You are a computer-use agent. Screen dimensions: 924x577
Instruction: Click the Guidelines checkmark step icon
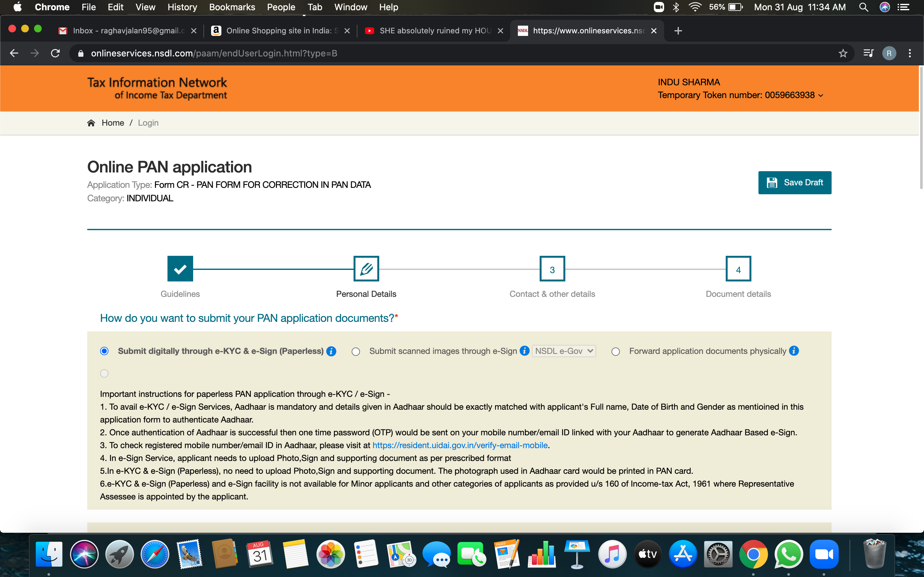(x=180, y=269)
